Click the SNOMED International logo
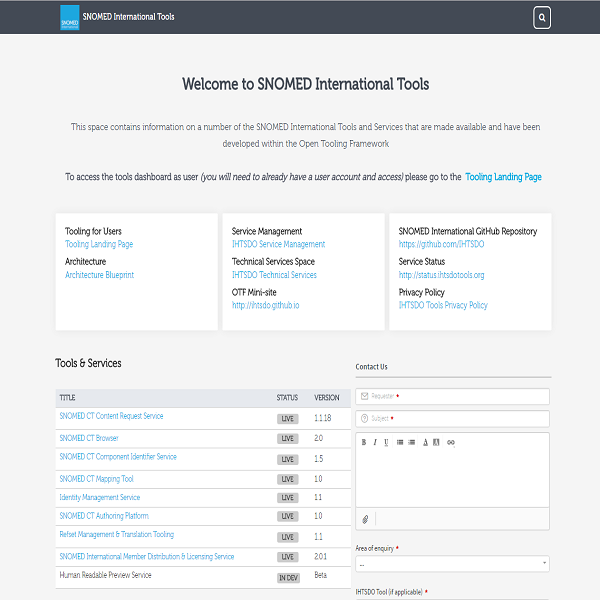This screenshot has height=600, width=600. coord(70,17)
